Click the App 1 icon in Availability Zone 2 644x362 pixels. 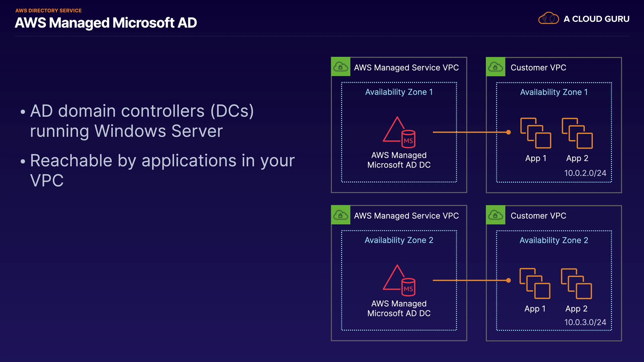point(535,284)
